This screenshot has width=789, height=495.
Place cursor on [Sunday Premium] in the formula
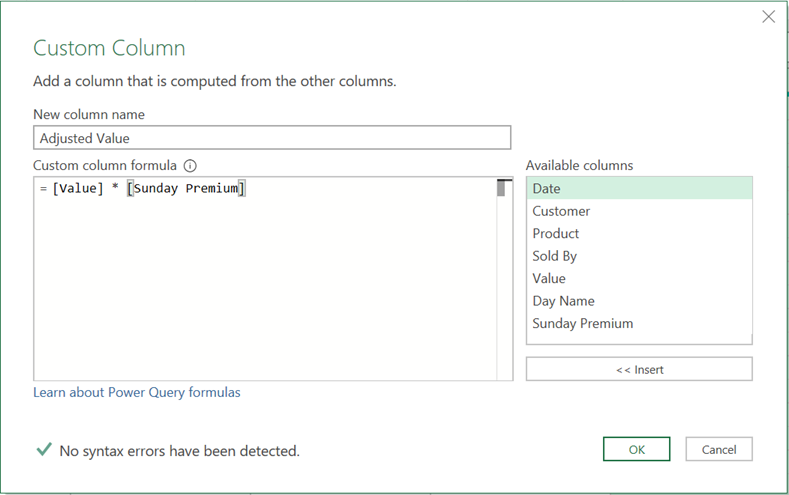click(186, 189)
